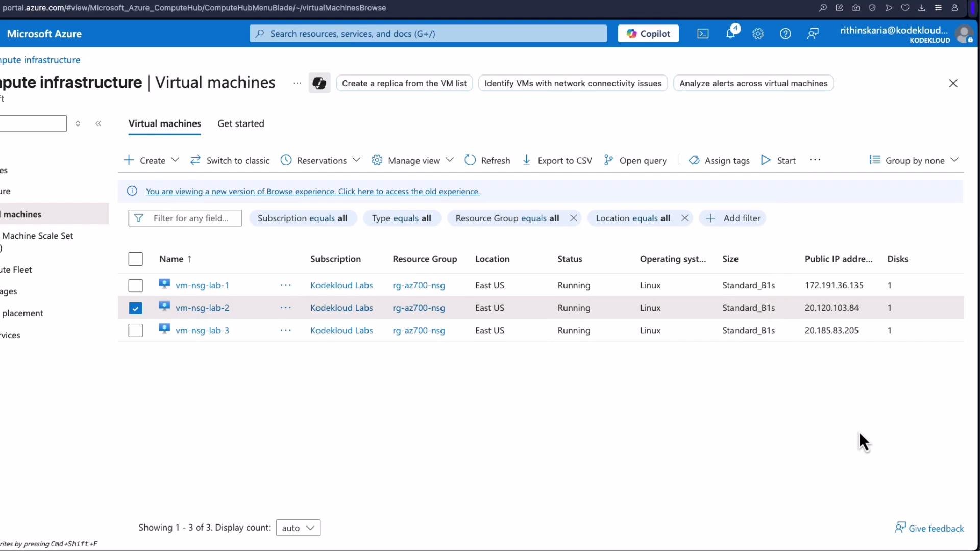Click the Microsoft Azure home link
980x551 pixels.
tap(44, 34)
